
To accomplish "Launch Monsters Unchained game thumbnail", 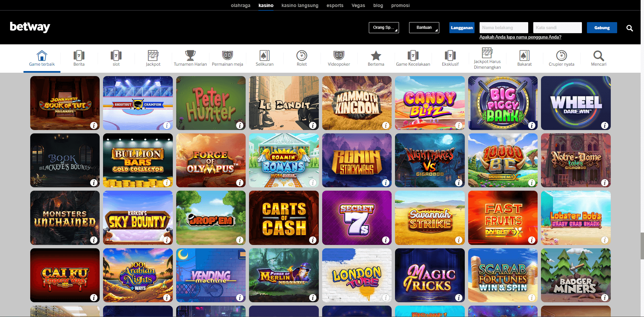I will tap(65, 218).
